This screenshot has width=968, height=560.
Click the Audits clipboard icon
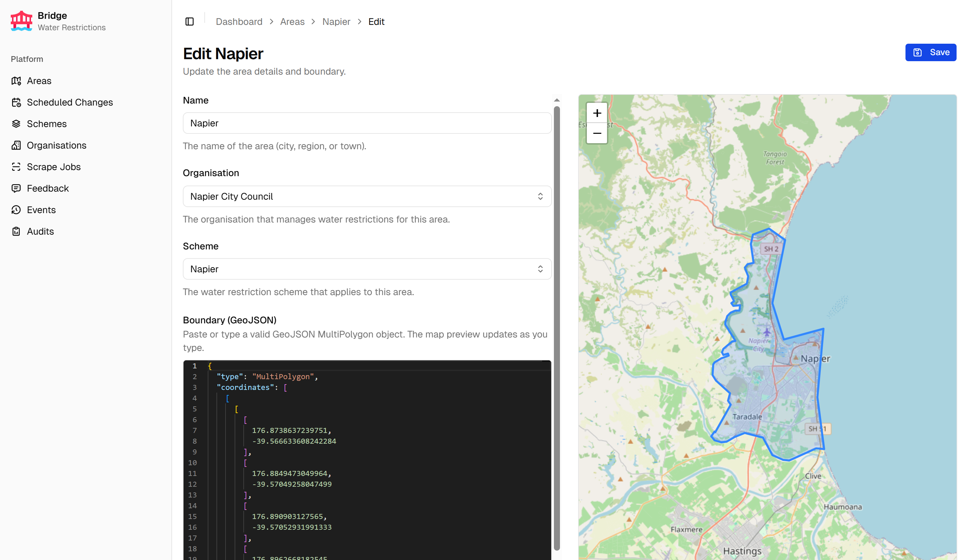(x=16, y=231)
